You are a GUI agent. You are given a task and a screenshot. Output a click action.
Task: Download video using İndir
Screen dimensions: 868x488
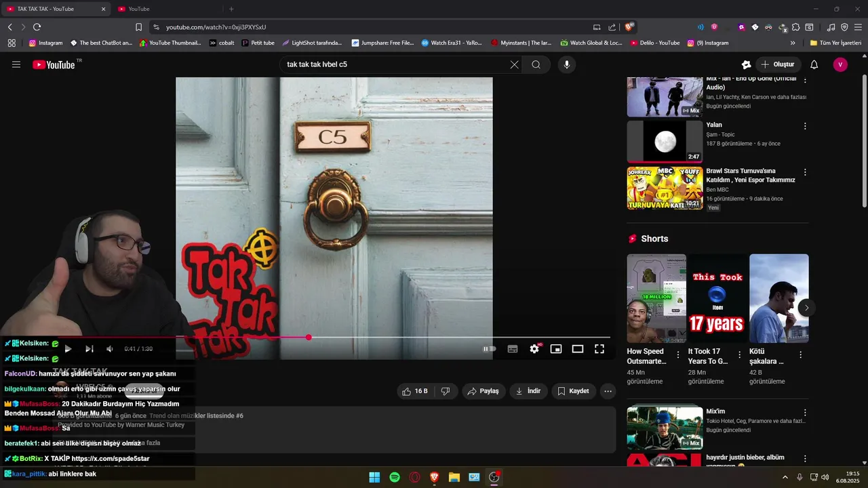tap(528, 391)
